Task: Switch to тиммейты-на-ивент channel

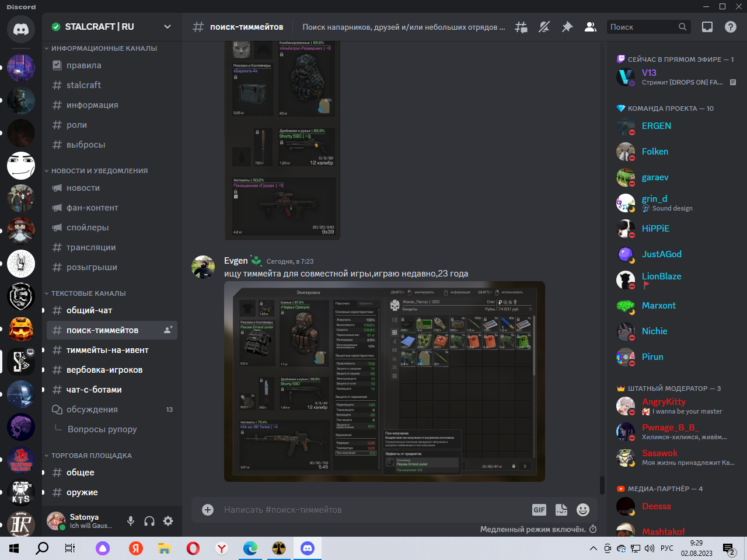Action: (112, 350)
